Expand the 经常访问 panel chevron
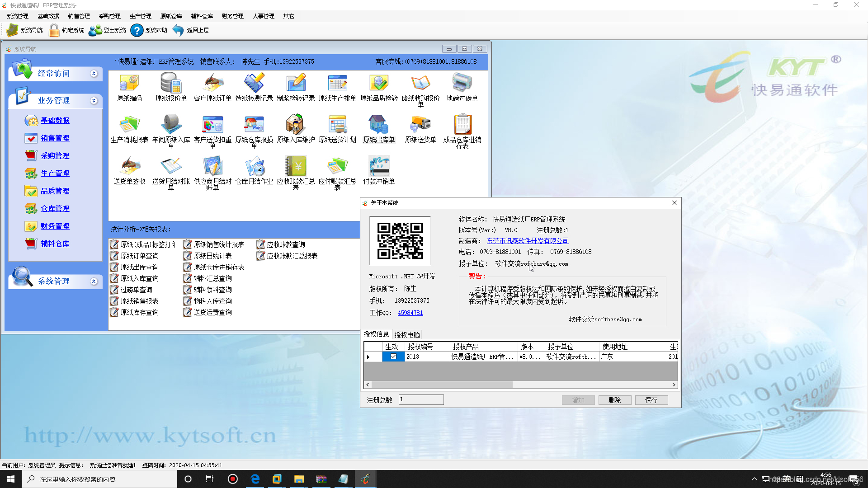 [x=94, y=73]
